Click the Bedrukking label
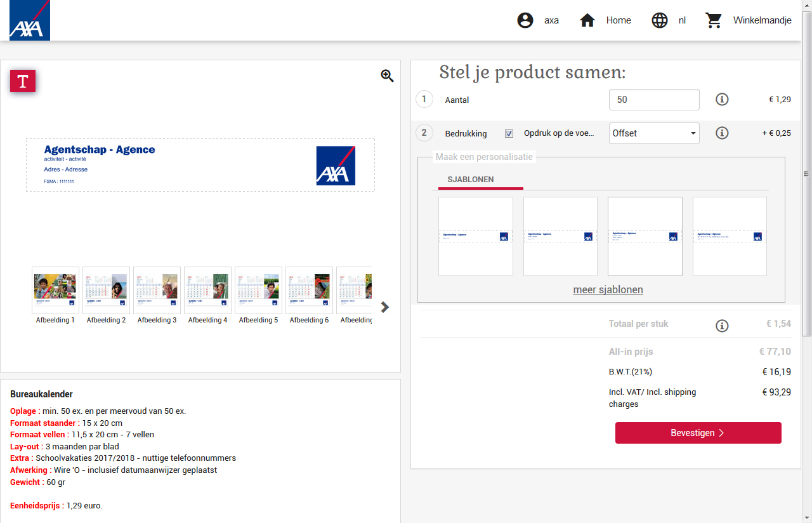Image resolution: width=812 pixels, height=523 pixels. [466, 134]
